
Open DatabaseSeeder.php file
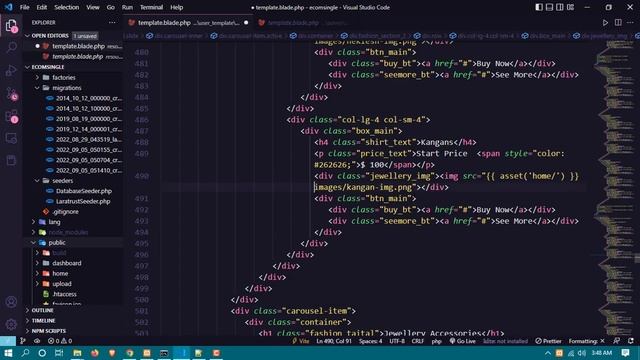click(84, 191)
